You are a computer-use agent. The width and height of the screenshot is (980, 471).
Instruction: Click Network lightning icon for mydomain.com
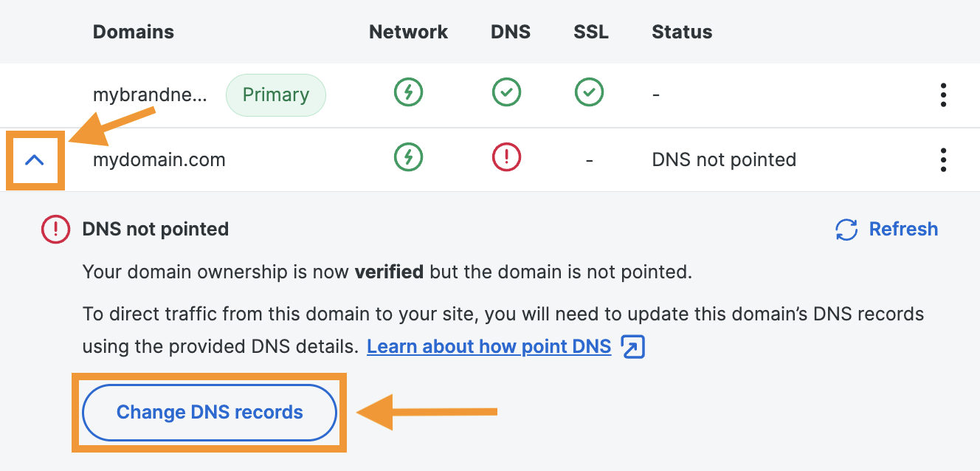click(x=408, y=157)
